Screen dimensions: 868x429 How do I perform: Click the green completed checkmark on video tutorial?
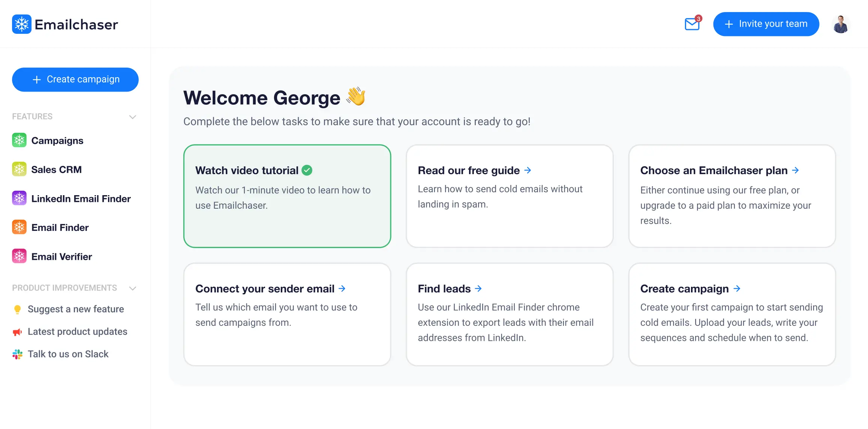[307, 170]
